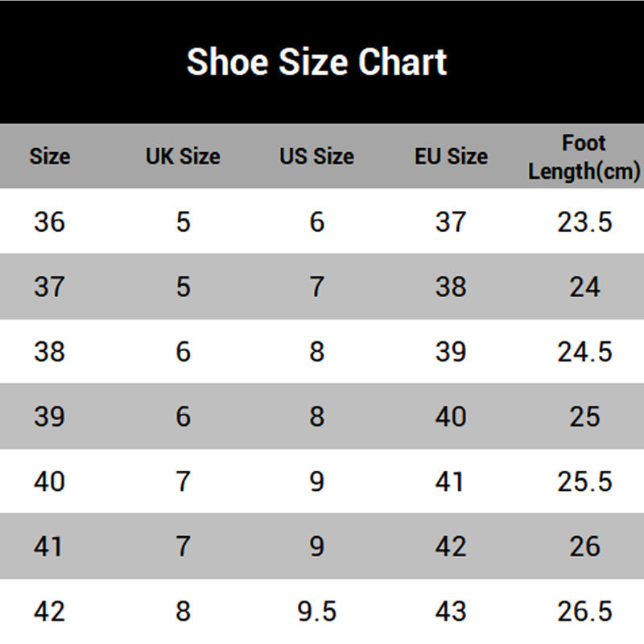Image resolution: width=644 pixels, height=644 pixels.
Task: Click EU size 41 cell
Action: (449, 481)
